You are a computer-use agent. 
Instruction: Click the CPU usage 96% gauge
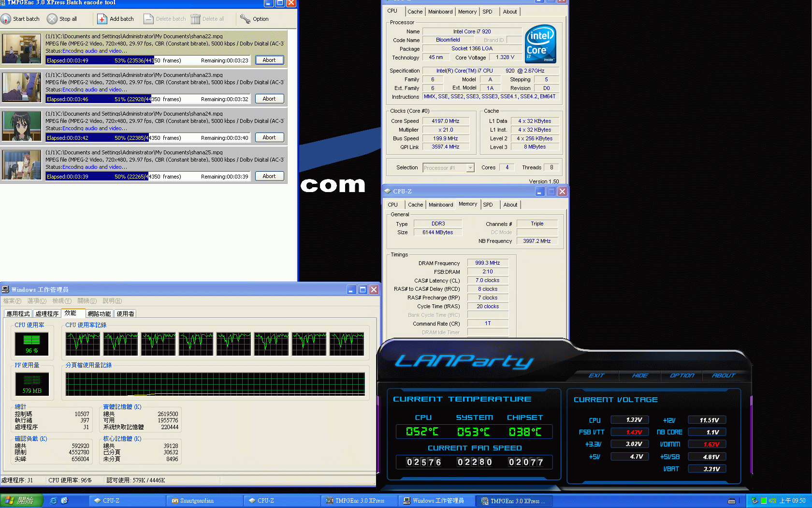point(32,344)
